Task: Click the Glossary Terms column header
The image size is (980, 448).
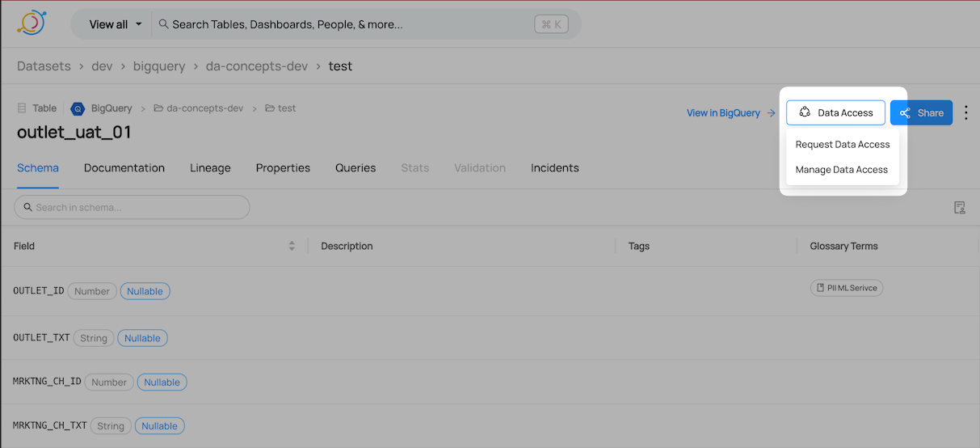Action: click(843, 246)
